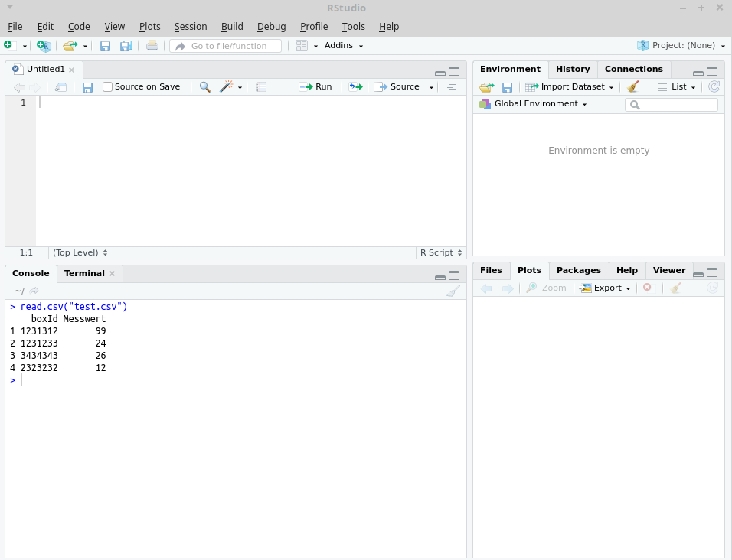The height and width of the screenshot is (560, 732).
Task: Open code tools wand dropdown arrow
Action: coord(240,87)
